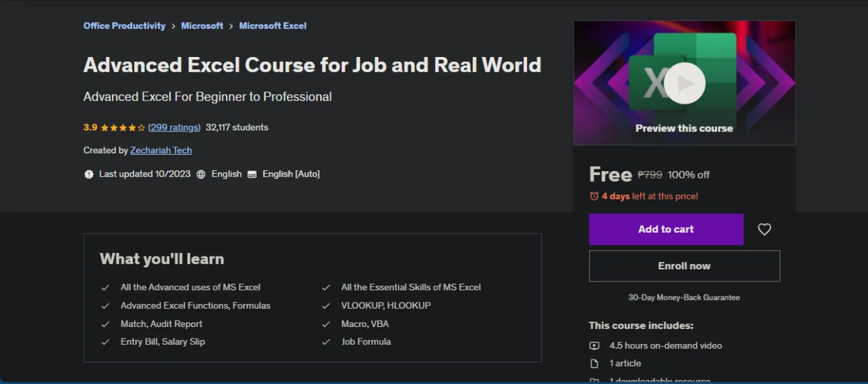Click This course includes heading
868x384 pixels.
click(641, 326)
